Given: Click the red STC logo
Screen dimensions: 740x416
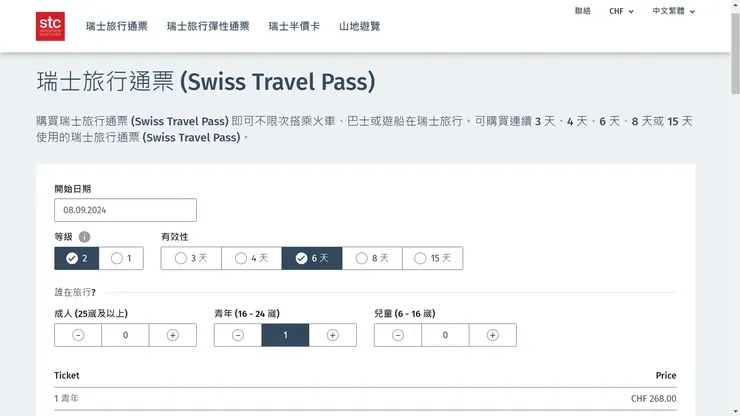Looking at the screenshot, I should click(50, 26).
